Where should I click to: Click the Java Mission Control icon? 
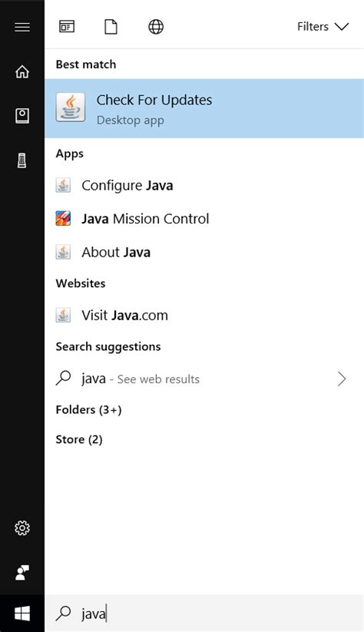click(63, 219)
